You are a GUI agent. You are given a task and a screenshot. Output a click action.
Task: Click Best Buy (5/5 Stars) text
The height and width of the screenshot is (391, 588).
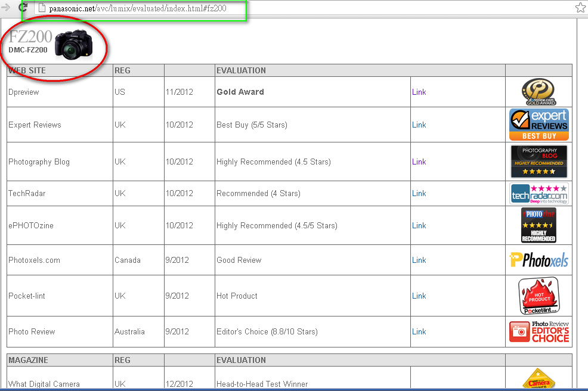252,125
